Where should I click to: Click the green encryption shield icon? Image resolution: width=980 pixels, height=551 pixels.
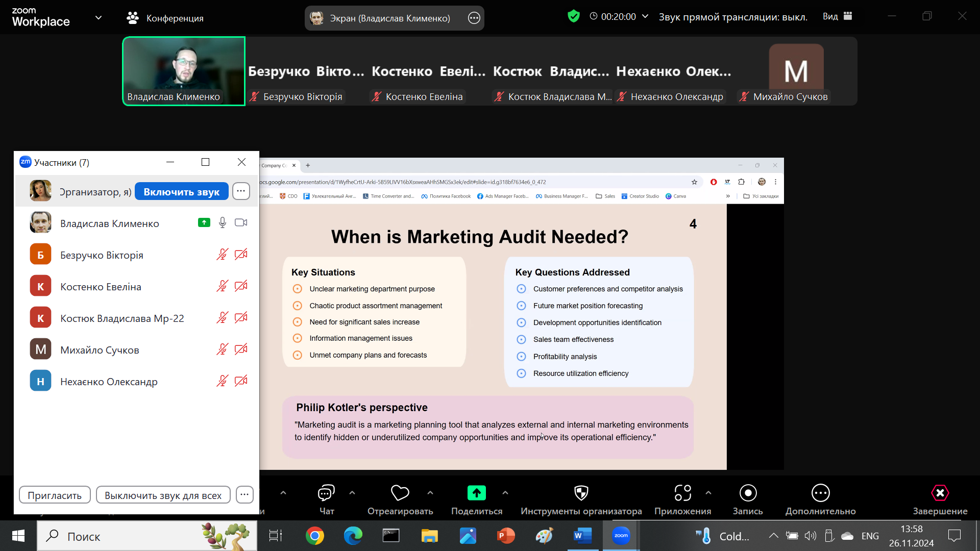(574, 16)
